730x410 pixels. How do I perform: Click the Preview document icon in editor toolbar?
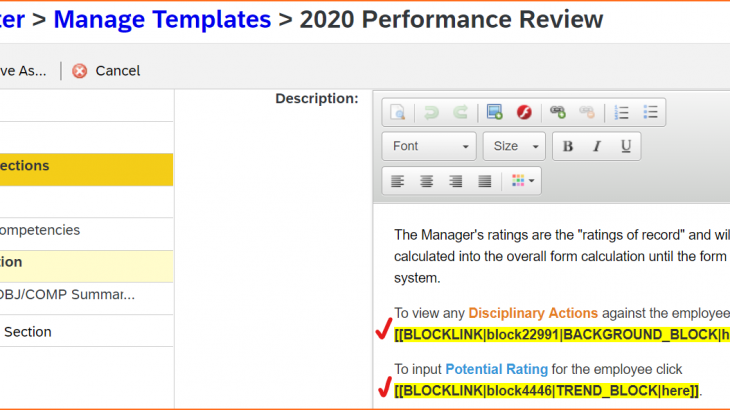pos(397,112)
